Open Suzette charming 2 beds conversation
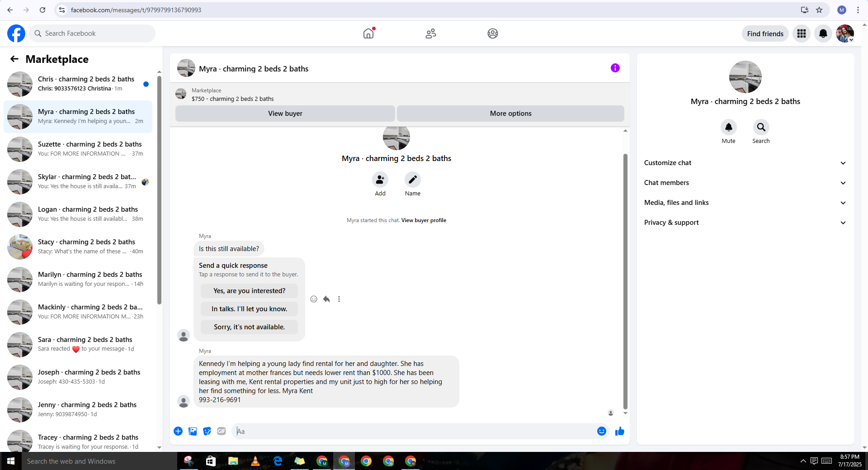This screenshot has height=470, width=868. pos(78,149)
